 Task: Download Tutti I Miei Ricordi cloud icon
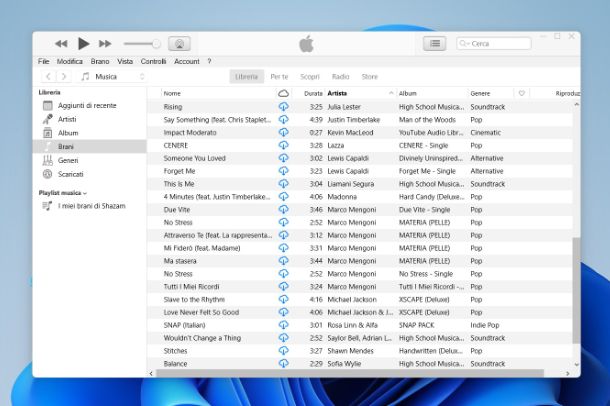(x=284, y=286)
